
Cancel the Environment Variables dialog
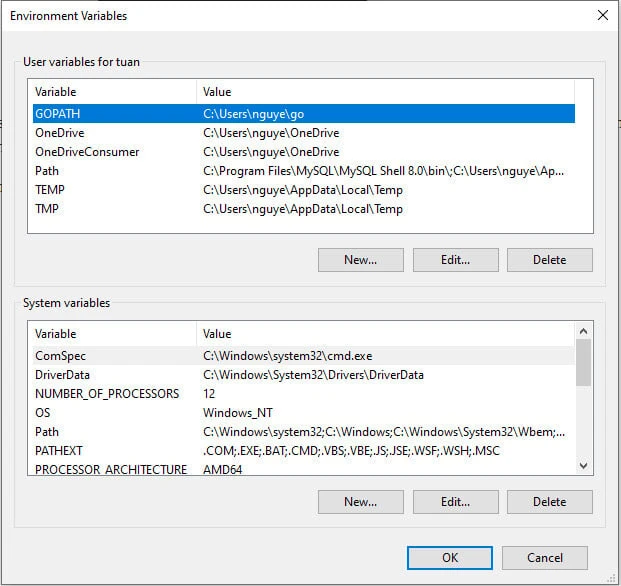pyautogui.click(x=544, y=558)
